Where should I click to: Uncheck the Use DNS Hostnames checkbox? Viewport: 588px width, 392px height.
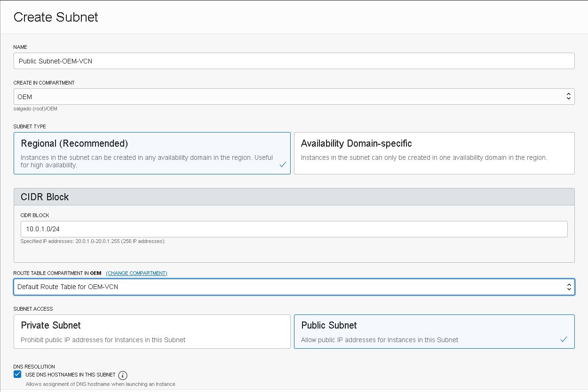click(x=17, y=375)
